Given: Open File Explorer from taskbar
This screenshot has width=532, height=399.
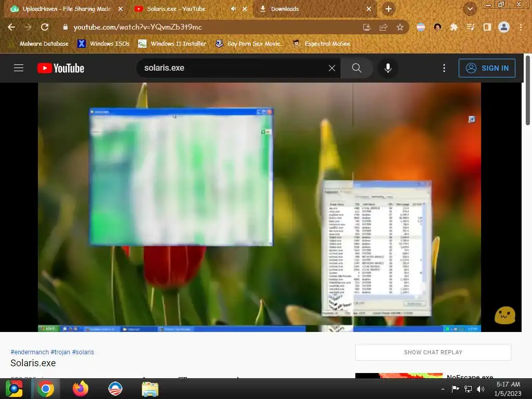Looking at the screenshot, I should (150, 389).
